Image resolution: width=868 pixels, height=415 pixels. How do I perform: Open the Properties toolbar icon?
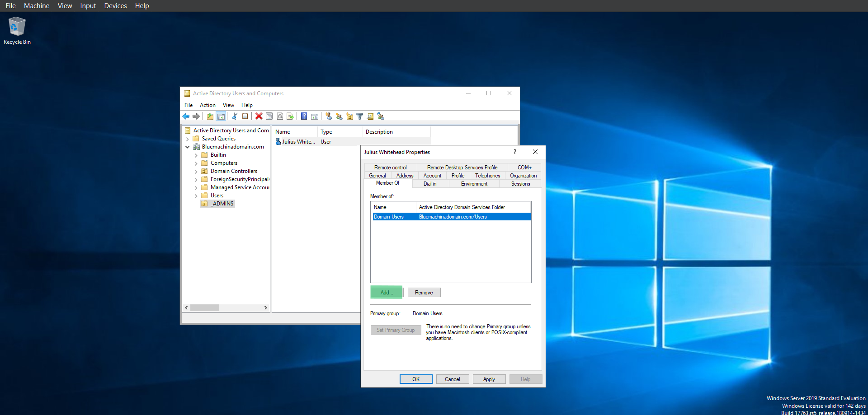269,116
